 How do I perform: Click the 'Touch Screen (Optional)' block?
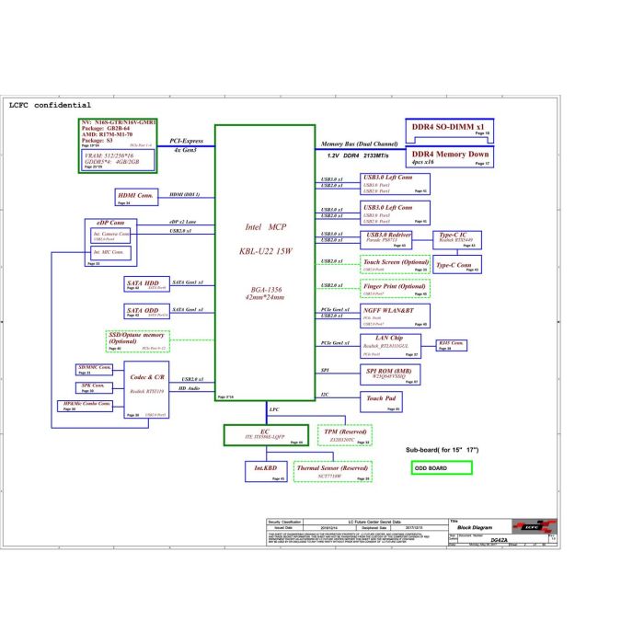click(x=395, y=265)
